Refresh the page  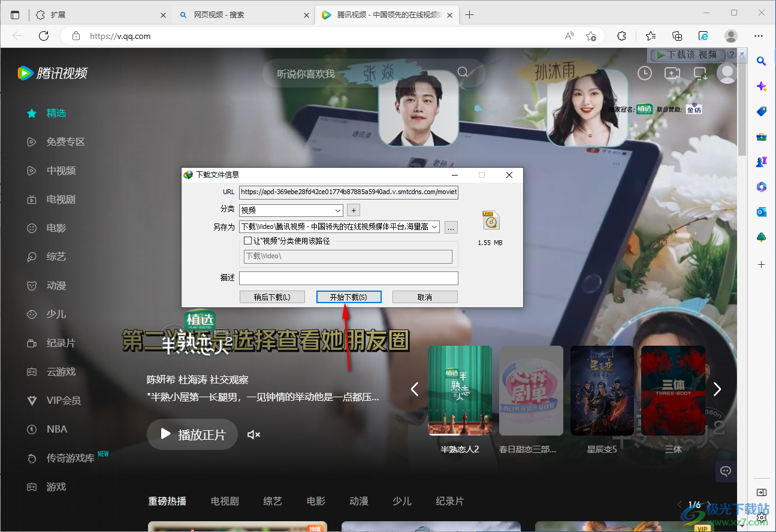click(x=44, y=36)
